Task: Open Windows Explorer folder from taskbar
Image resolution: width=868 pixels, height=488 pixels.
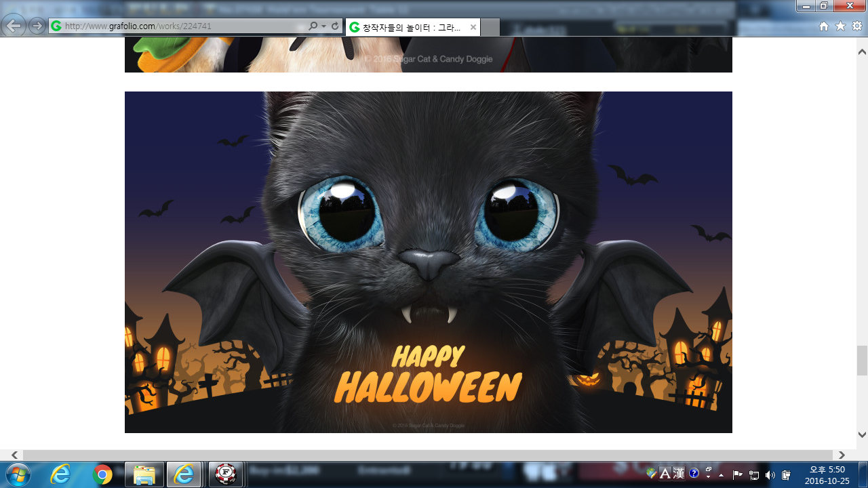Action: [144, 475]
